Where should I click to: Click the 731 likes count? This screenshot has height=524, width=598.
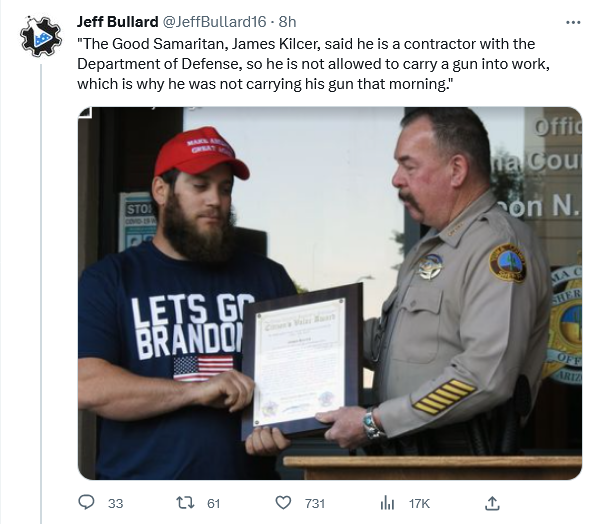pos(315,503)
